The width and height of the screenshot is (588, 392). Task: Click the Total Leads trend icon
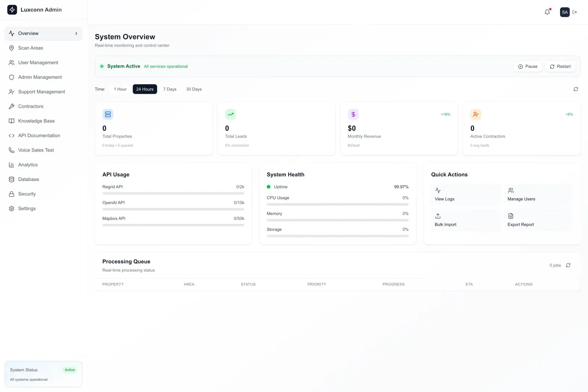(x=230, y=114)
